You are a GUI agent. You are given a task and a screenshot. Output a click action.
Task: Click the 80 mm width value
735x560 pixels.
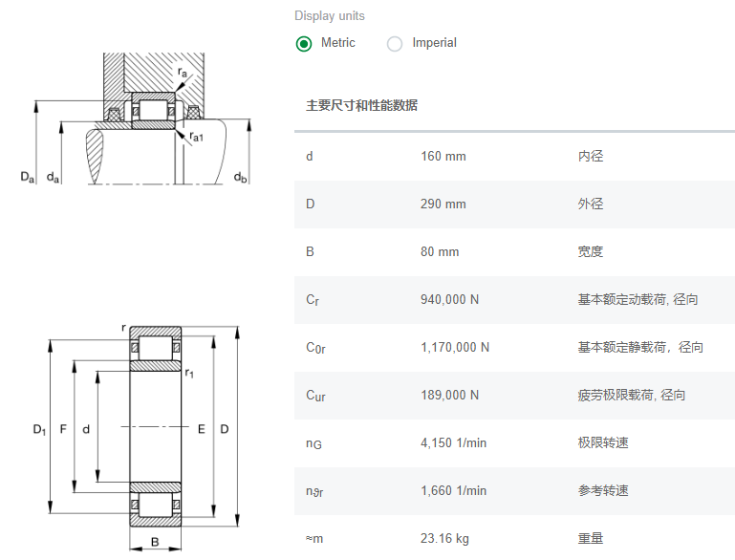(440, 251)
